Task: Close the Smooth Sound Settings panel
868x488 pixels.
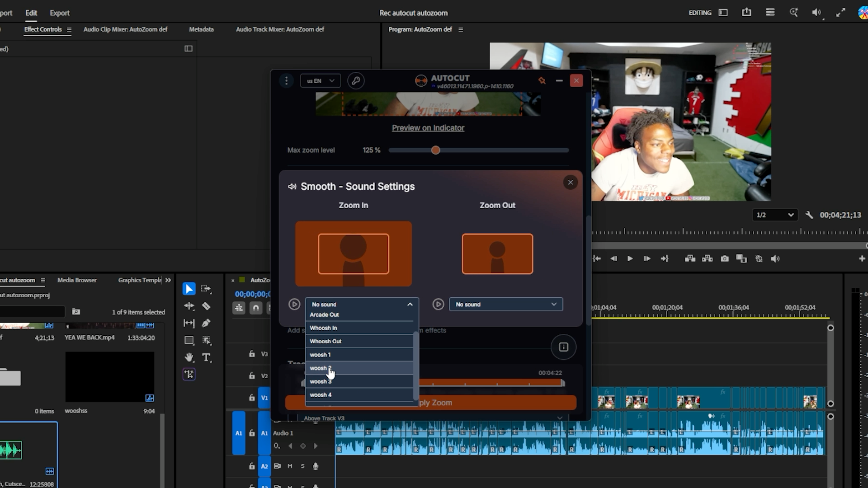Action: point(571,182)
